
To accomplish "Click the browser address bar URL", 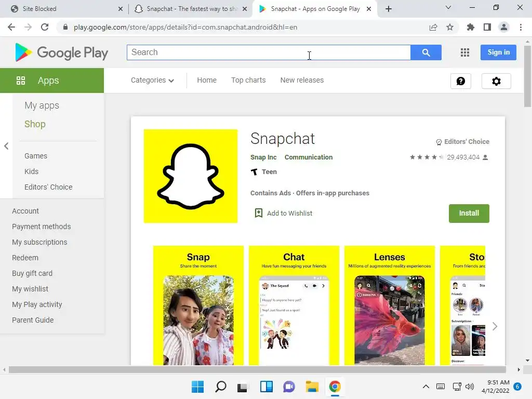I will pyautogui.click(x=185, y=27).
